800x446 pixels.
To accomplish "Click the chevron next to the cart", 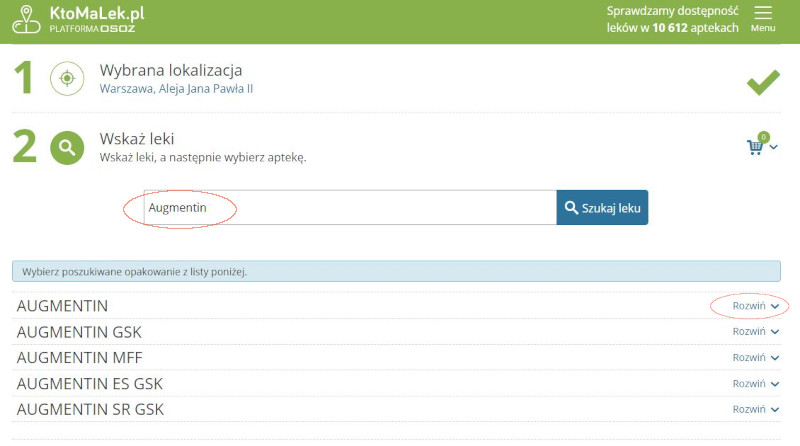I will (x=774, y=148).
